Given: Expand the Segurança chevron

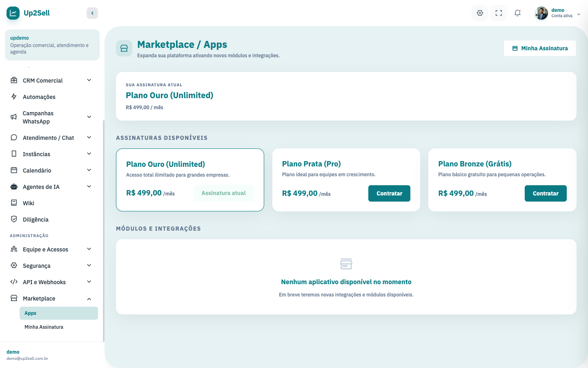Looking at the screenshot, I should pyautogui.click(x=89, y=265).
